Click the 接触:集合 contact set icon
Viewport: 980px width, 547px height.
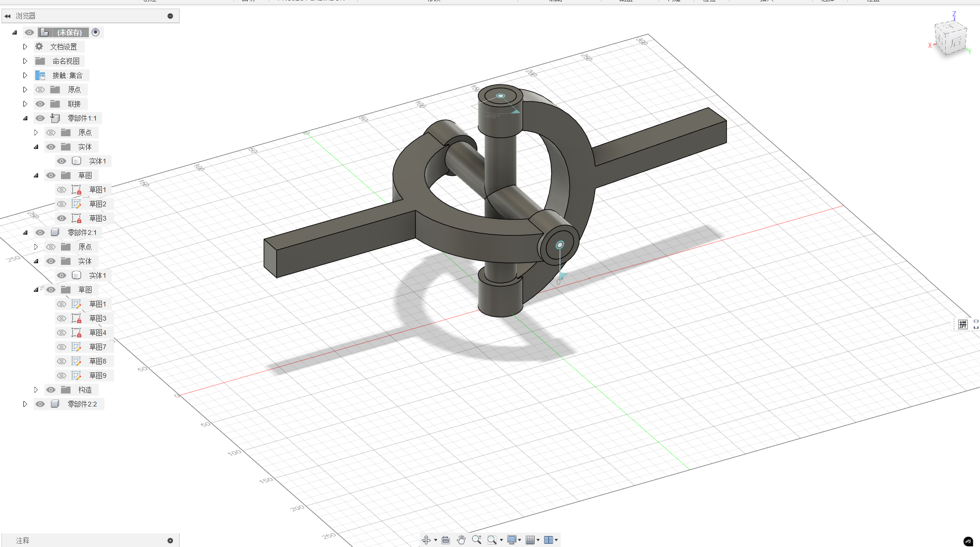pos(40,75)
